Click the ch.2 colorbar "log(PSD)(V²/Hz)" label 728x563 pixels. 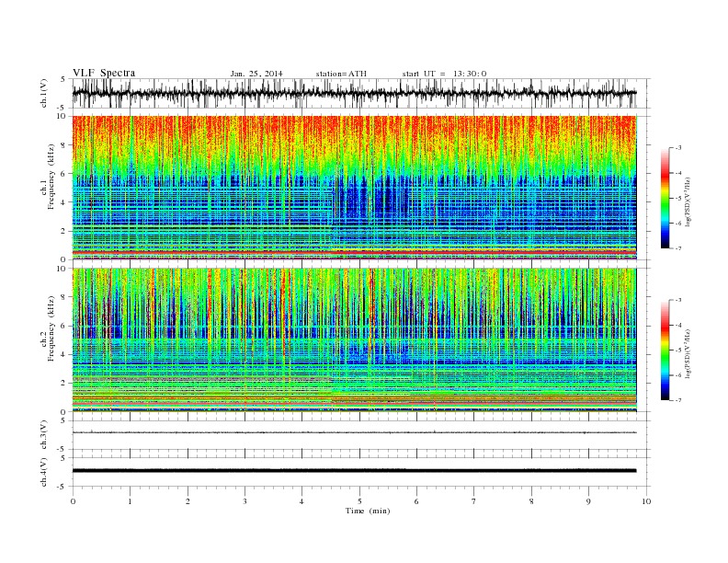[x=689, y=353]
